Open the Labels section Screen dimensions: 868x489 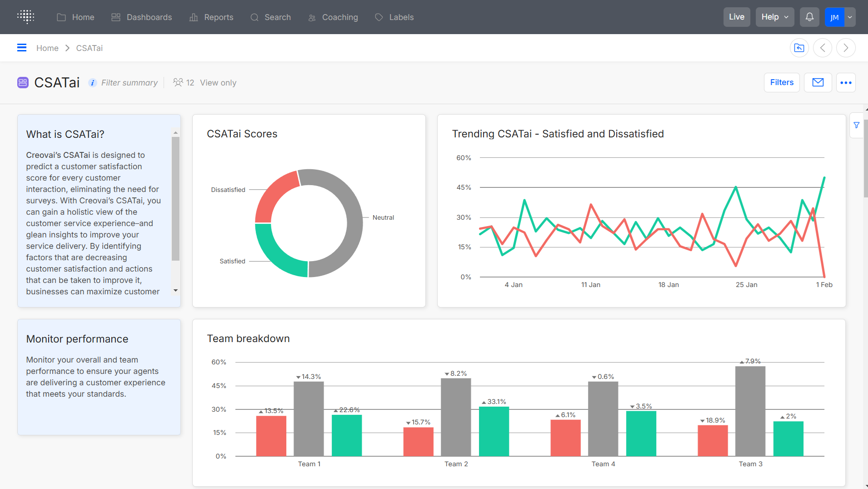point(394,17)
